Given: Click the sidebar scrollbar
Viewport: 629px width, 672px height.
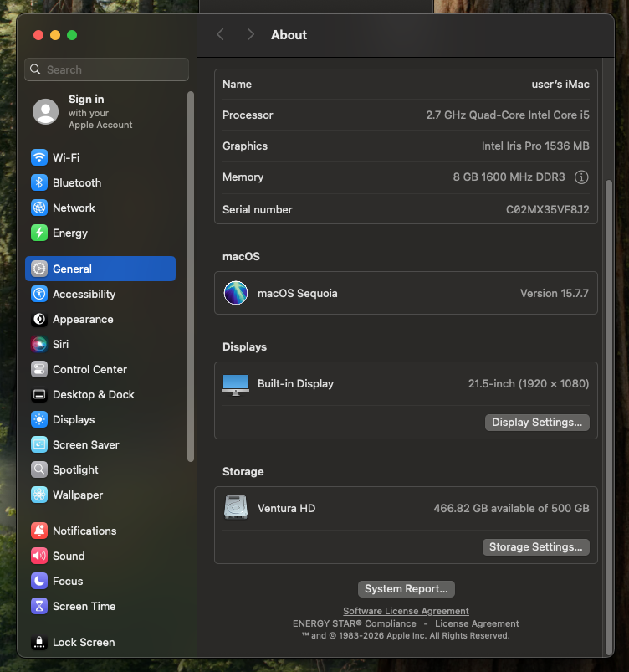Looking at the screenshot, I should tap(191, 276).
